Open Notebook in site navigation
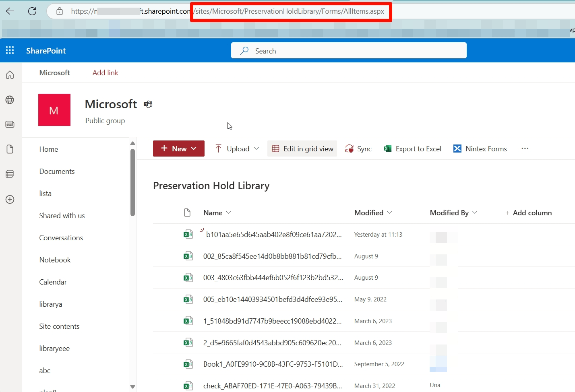575x392 pixels. click(x=55, y=260)
